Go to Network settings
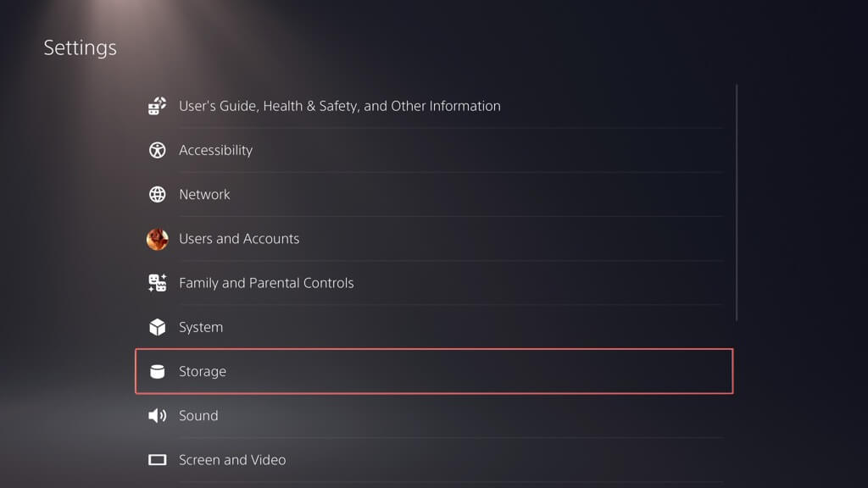The image size is (868, 488). pyautogui.click(x=204, y=194)
